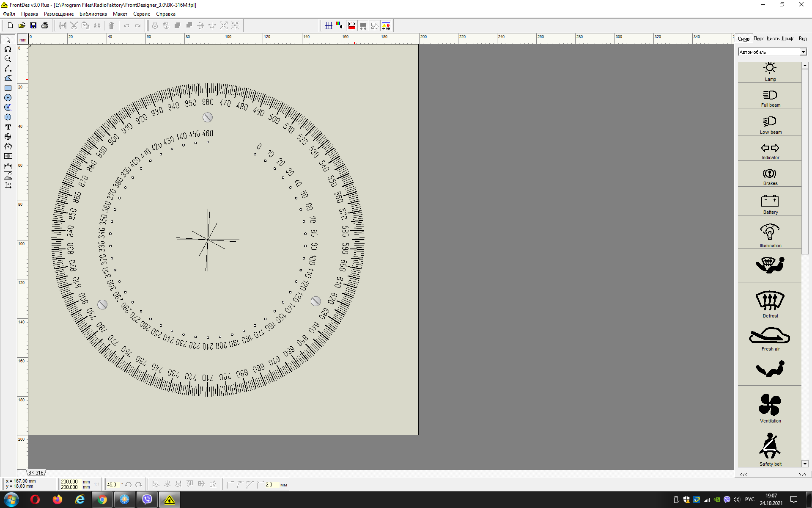Toggle the ON snap indicator button

coord(386,25)
